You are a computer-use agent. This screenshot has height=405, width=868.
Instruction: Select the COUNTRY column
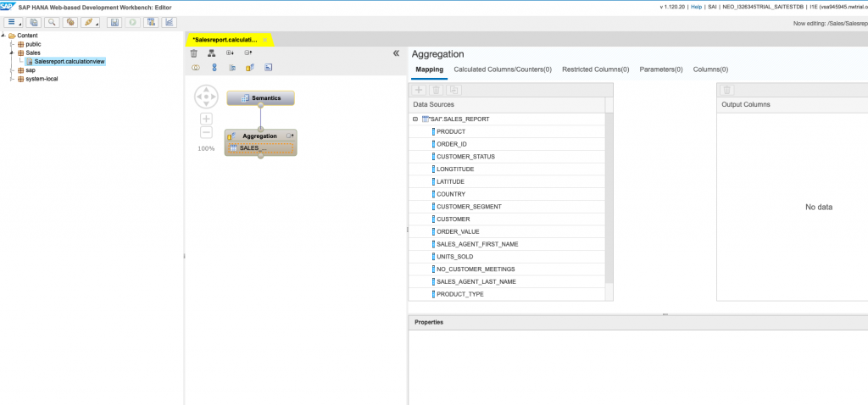click(x=507, y=194)
